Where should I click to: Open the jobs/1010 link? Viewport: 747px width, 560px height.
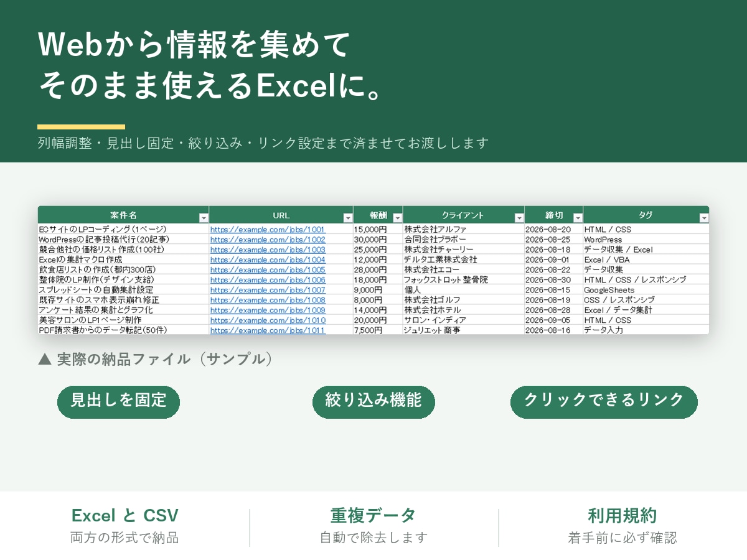coord(268,320)
